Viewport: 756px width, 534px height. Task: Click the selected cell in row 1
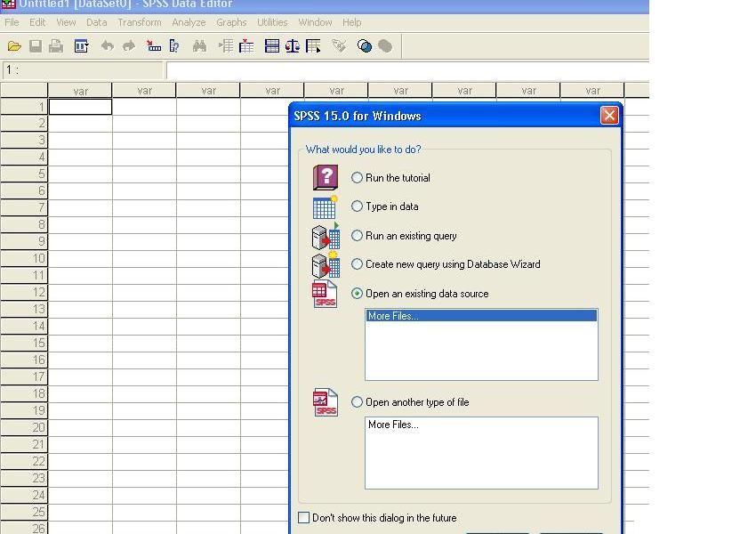click(81, 107)
